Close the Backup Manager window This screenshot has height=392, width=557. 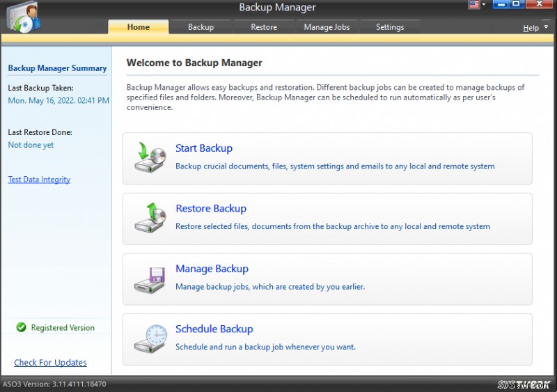pos(539,4)
